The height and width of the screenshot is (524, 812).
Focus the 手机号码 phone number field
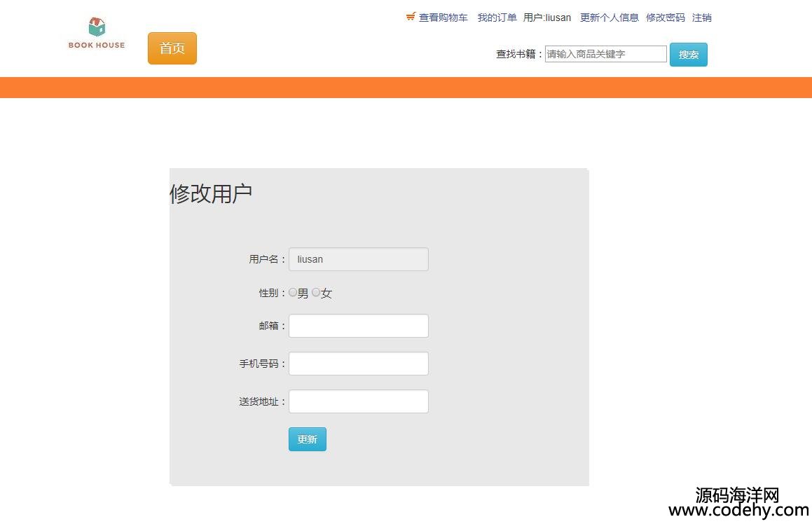(358, 364)
